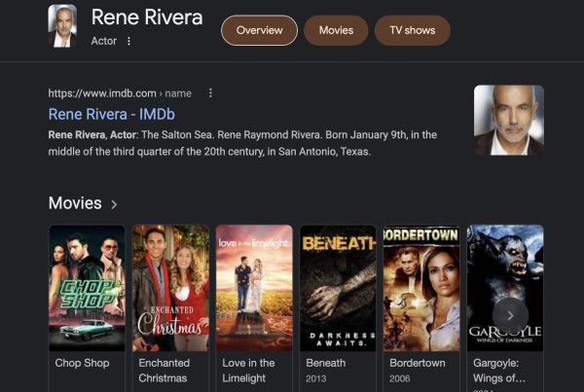
Task: Click the 'Love in the Limelight' title text
Action: pyautogui.click(x=248, y=371)
